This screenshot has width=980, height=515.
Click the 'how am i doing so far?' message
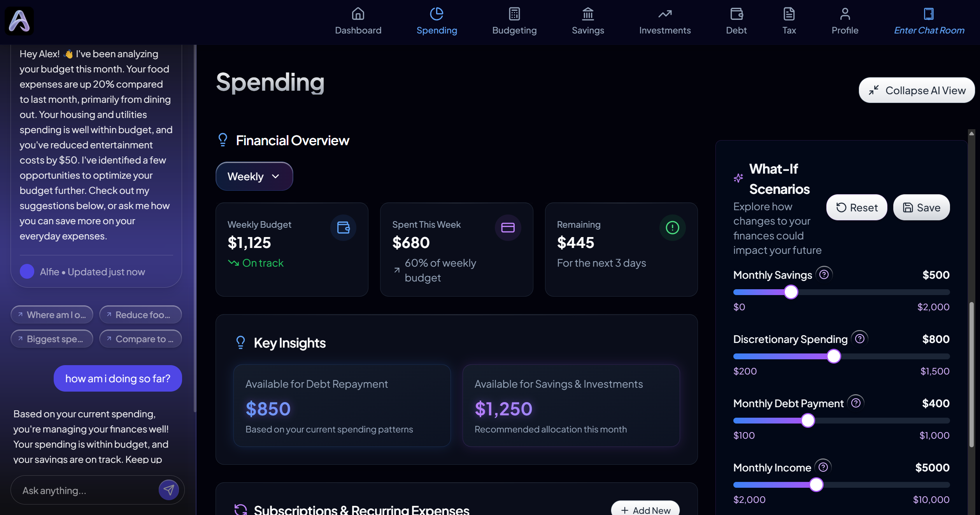(x=117, y=378)
